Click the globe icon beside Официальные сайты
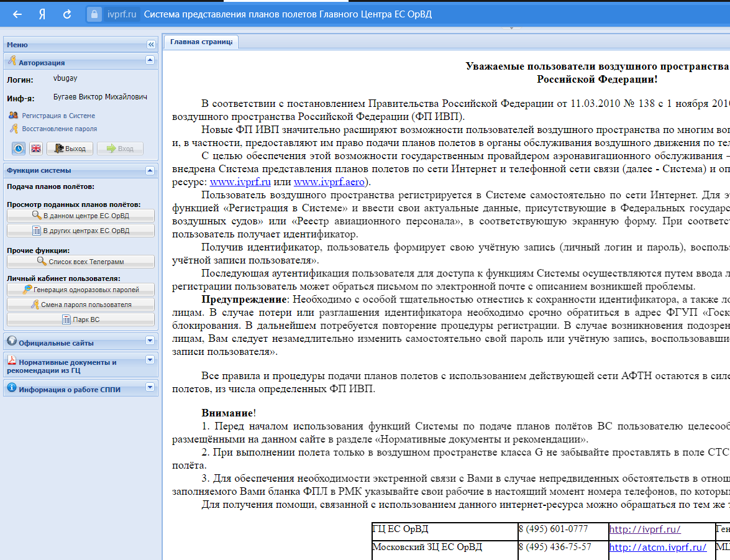 [x=11, y=341]
